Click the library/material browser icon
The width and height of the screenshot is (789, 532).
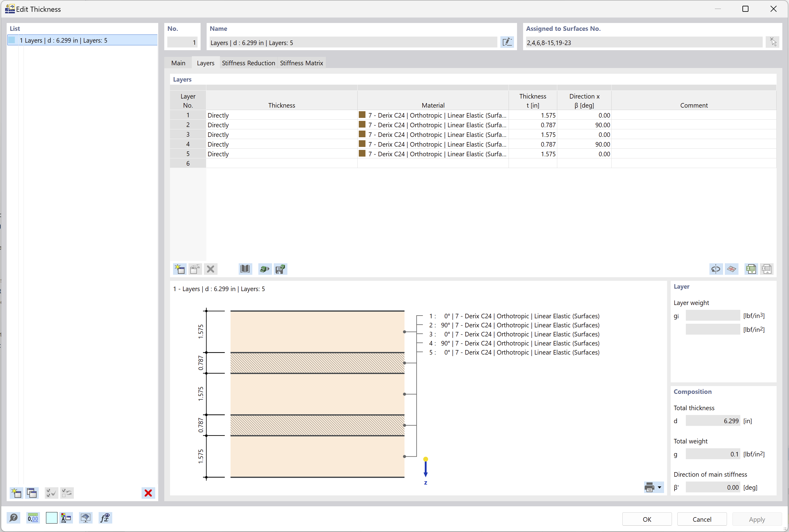point(245,269)
